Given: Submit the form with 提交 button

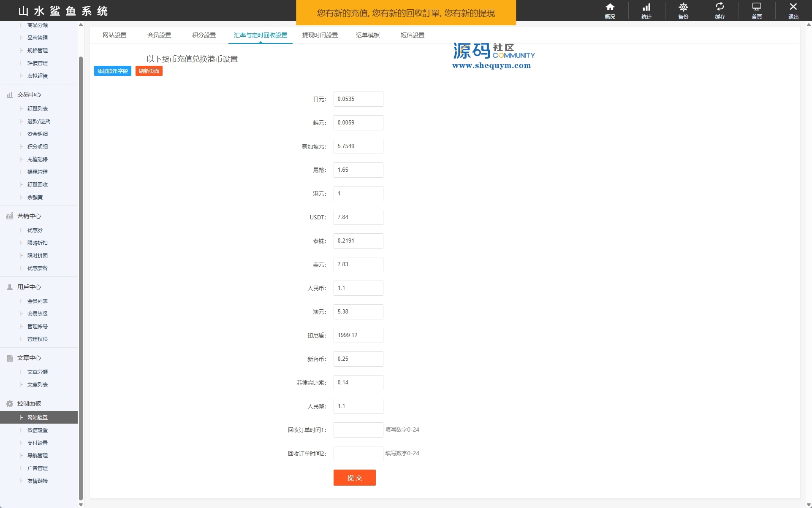Looking at the screenshot, I should pos(354,478).
